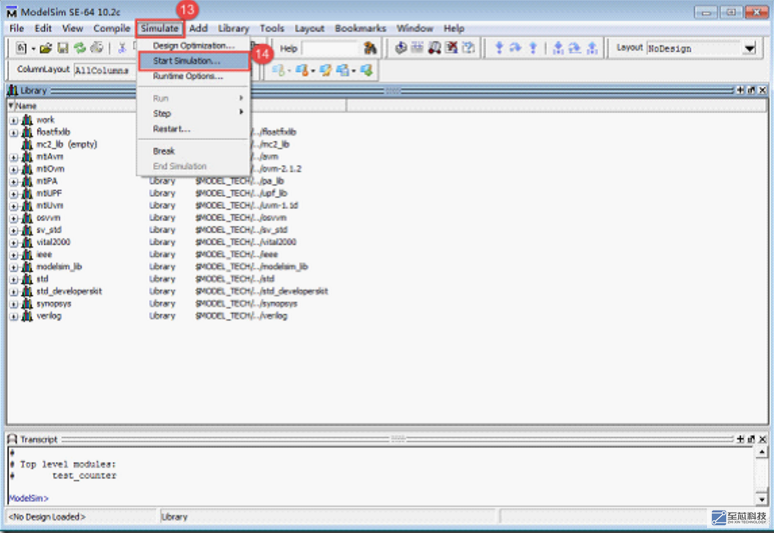Open the File menu

[16, 28]
